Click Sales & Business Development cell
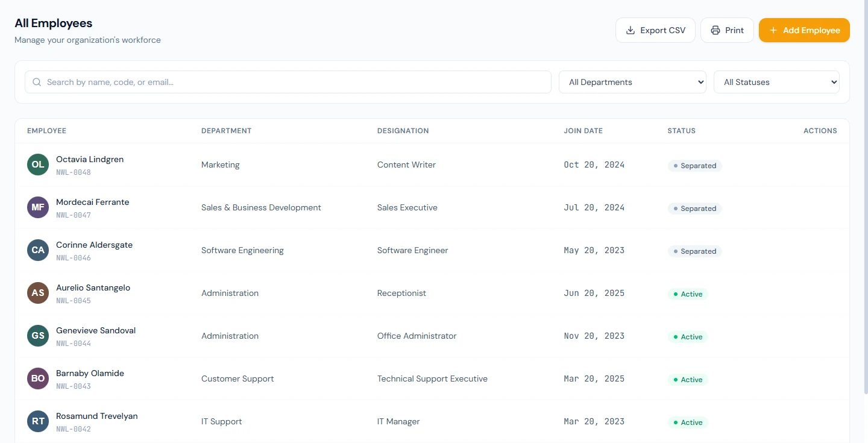868x443 pixels. (261, 207)
